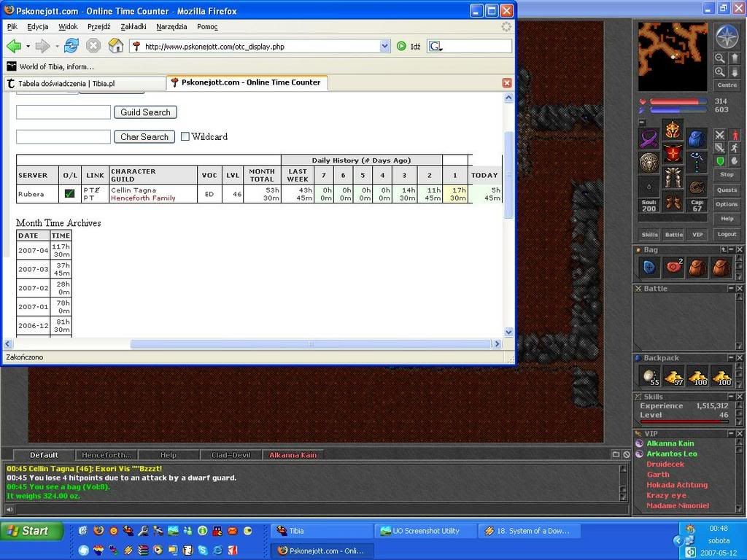
Task: Minimize the VIP panel
Action: point(731,433)
